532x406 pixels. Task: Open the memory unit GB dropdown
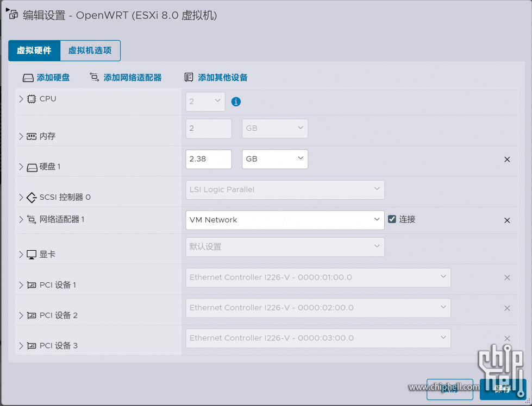click(x=275, y=129)
